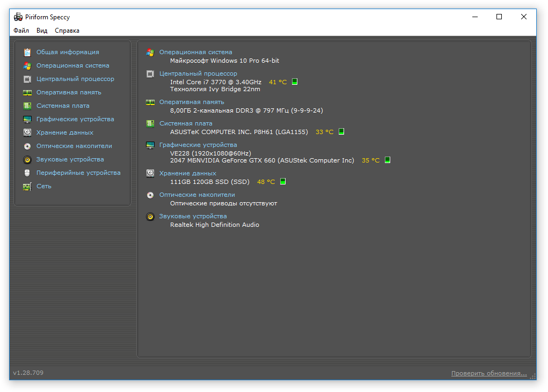Click the Графические устройства sidebar monitor icon

pyautogui.click(x=27, y=120)
